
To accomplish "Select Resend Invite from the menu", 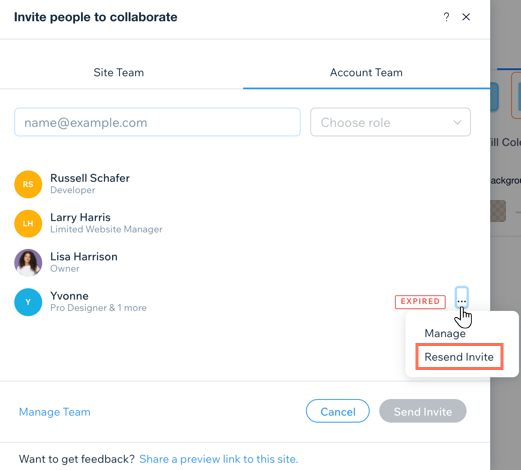I will coord(459,357).
